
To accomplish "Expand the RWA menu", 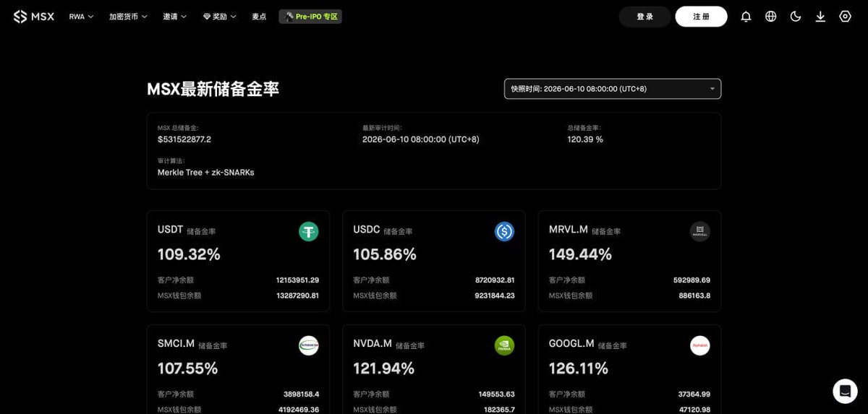I will point(81,17).
